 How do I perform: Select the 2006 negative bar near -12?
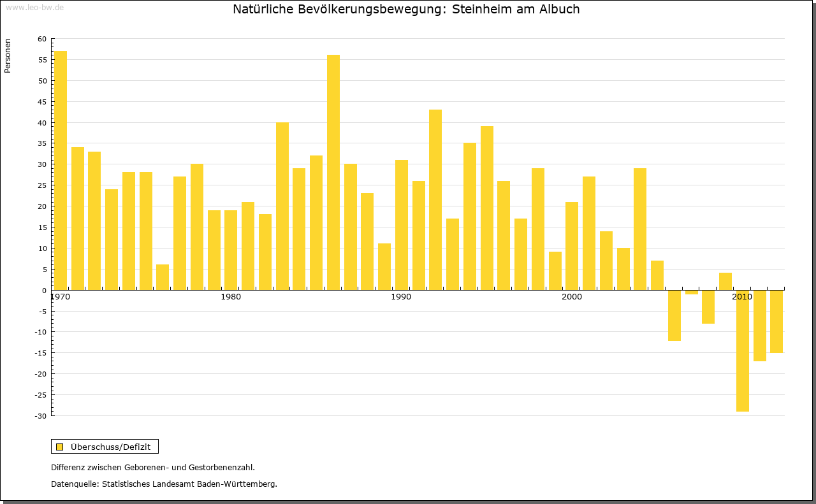(x=674, y=315)
